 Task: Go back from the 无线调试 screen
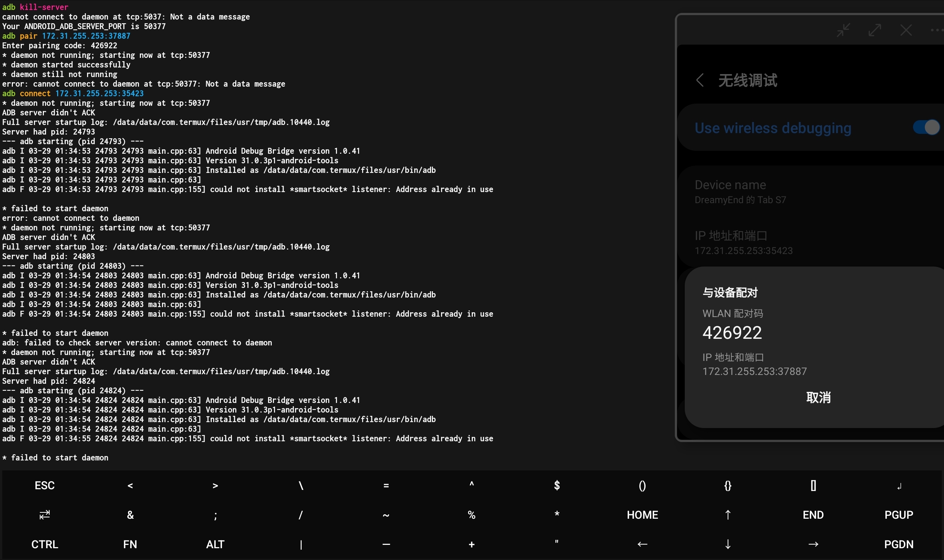(x=700, y=80)
